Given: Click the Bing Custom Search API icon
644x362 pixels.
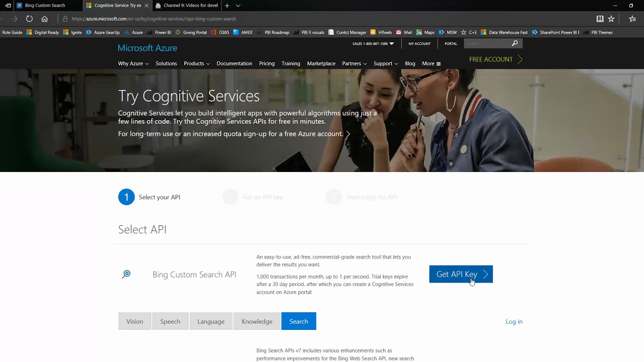Looking at the screenshot, I should click(x=126, y=274).
